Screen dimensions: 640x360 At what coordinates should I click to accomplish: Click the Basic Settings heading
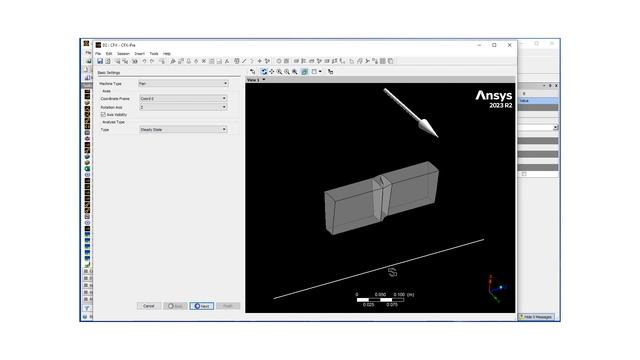[109, 73]
